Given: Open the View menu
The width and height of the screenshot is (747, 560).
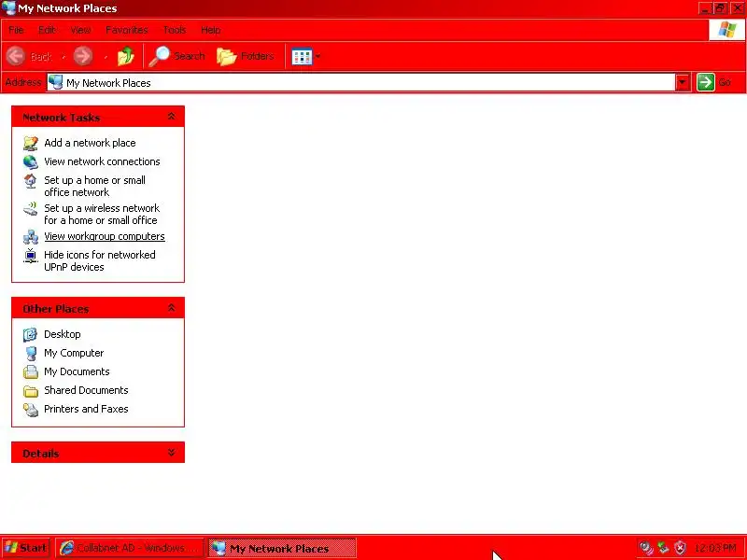Looking at the screenshot, I should point(80,30).
